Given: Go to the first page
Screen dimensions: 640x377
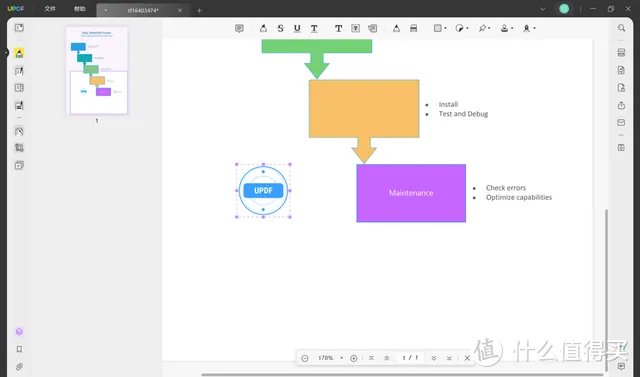Looking at the screenshot, I should [x=371, y=358].
